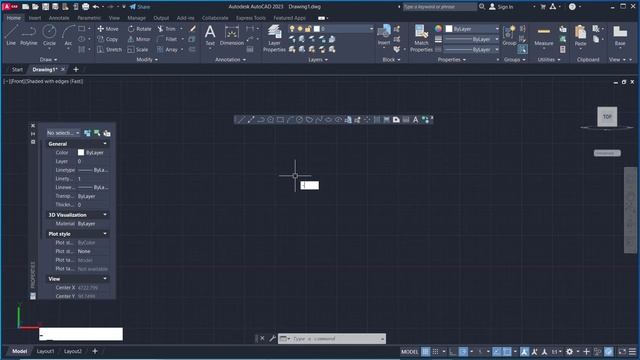Select the Circle tool

point(49,35)
